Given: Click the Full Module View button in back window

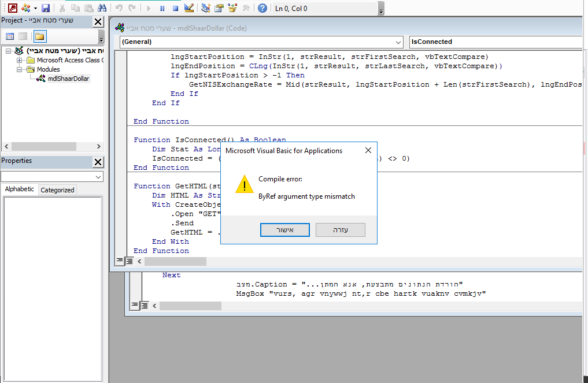Looking at the screenshot, I should pyautogui.click(x=145, y=306).
